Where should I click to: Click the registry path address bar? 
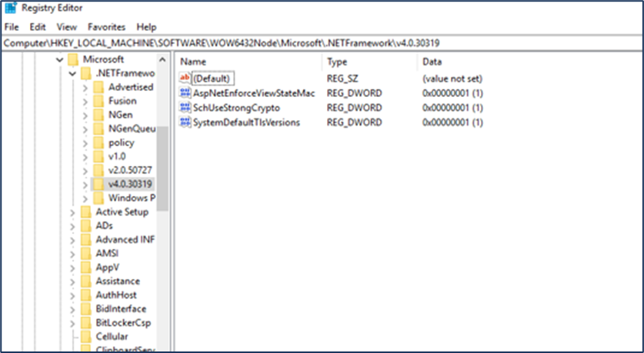(x=322, y=43)
